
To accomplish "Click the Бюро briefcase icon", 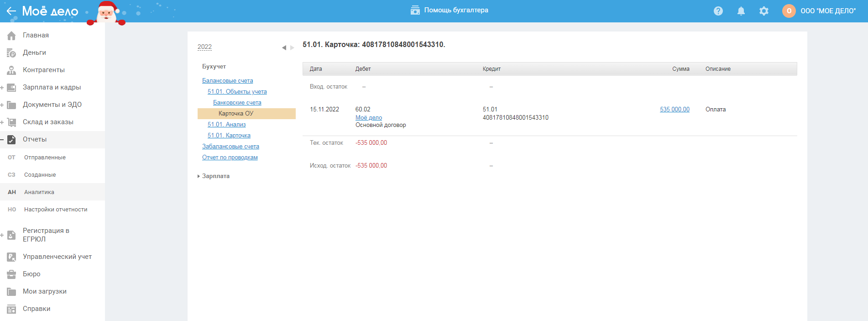I will (11, 274).
